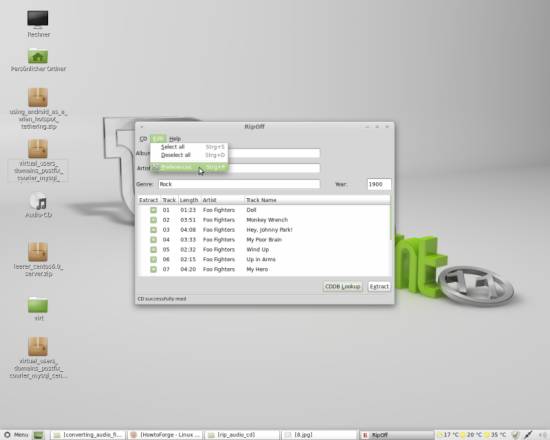Click the network plug tray icon
This screenshot has height=440, width=550.
click(x=528, y=435)
